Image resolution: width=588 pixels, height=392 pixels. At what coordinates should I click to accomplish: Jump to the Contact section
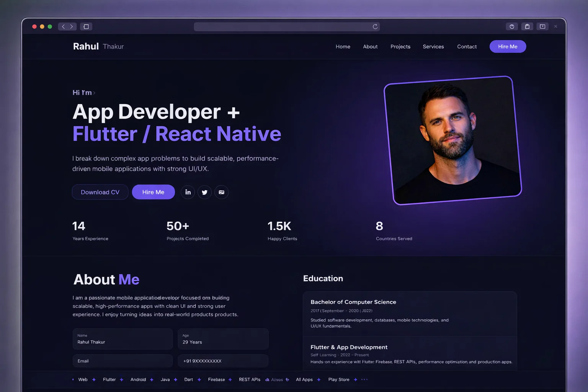[467, 47]
